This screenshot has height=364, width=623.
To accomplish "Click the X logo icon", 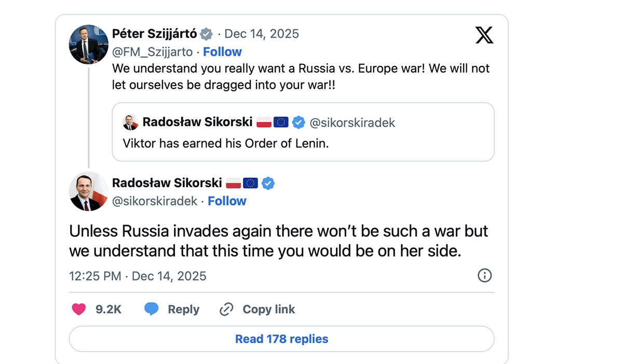I will click(x=484, y=35).
